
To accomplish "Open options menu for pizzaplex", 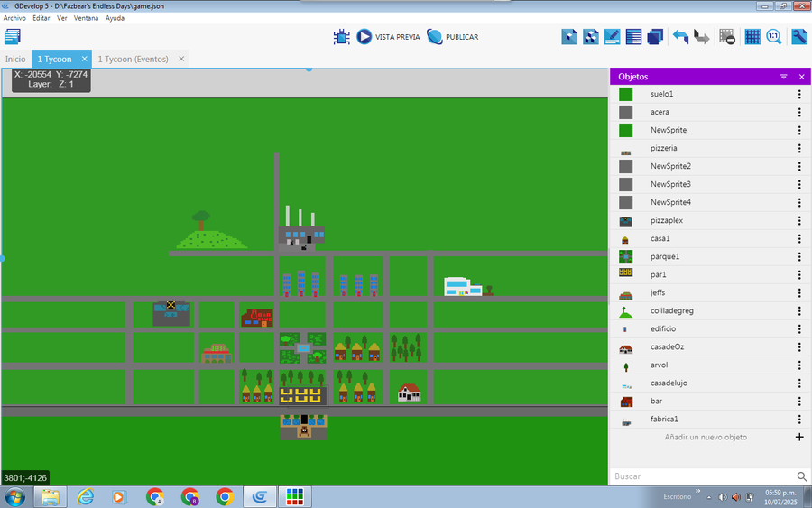I will [x=799, y=220].
